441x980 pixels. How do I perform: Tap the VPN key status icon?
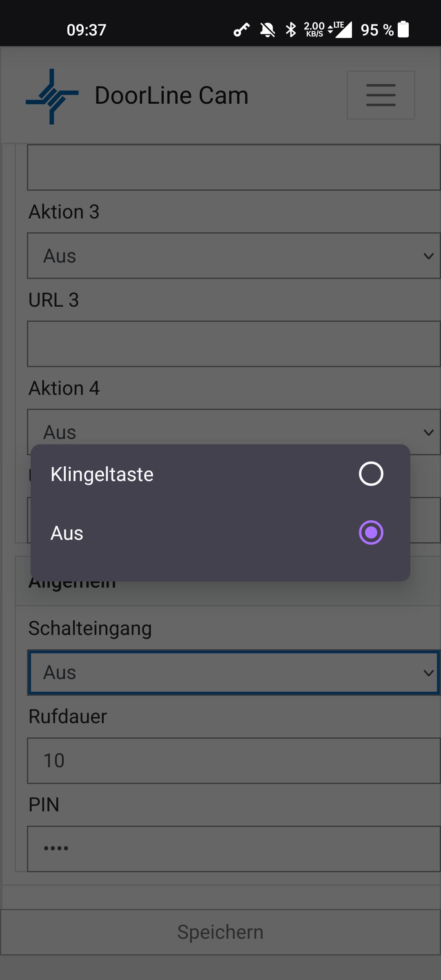coord(241,30)
